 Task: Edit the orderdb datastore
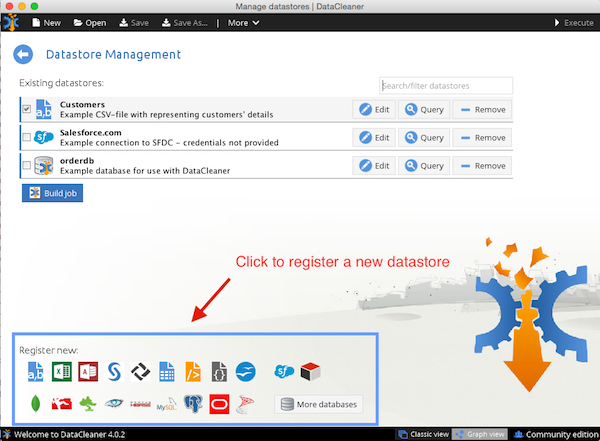click(374, 166)
